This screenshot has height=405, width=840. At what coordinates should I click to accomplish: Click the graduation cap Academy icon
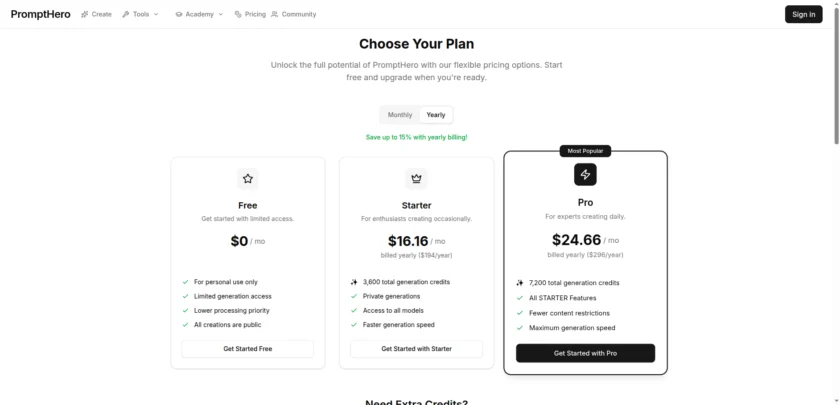178,14
